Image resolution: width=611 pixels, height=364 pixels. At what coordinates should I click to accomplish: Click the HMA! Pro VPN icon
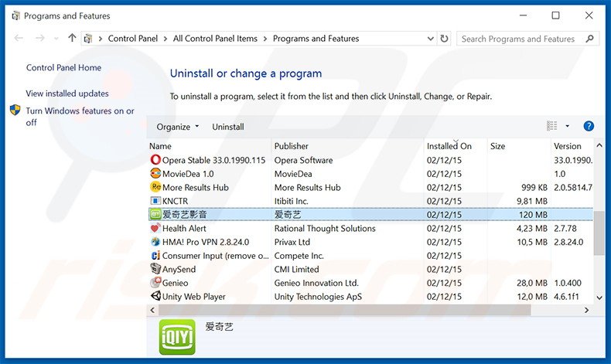[155, 242]
